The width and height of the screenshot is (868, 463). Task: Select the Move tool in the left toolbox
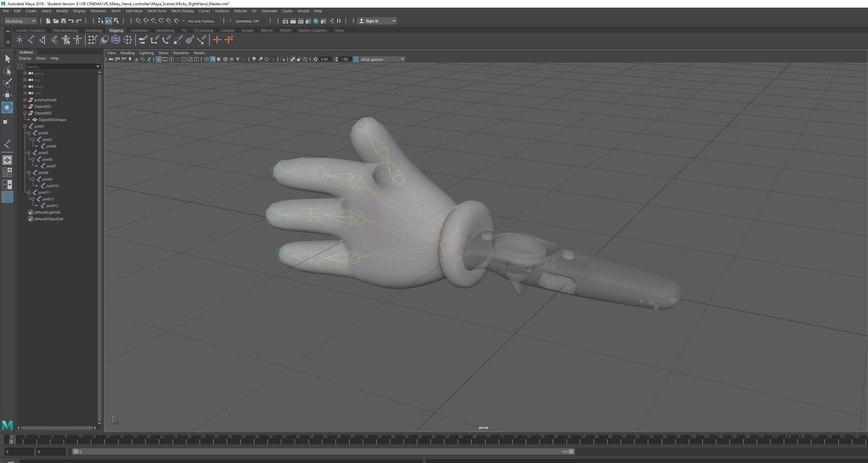[x=7, y=95]
